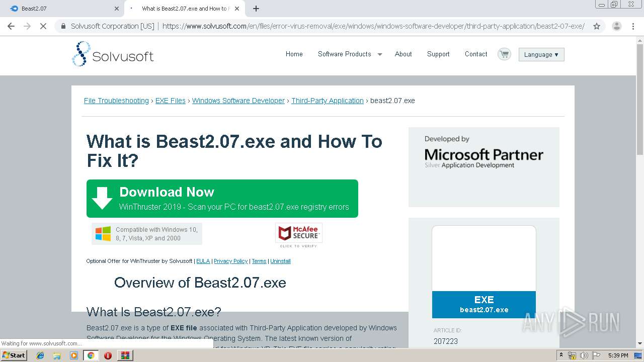Image resolution: width=644 pixels, height=362 pixels.
Task: Click the McAfee Secure badge
Action: [x=299, y=235]
